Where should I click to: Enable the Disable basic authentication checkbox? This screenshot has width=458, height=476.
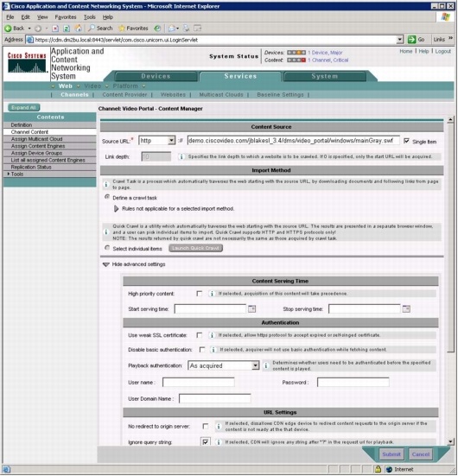(x=202, y=350)
